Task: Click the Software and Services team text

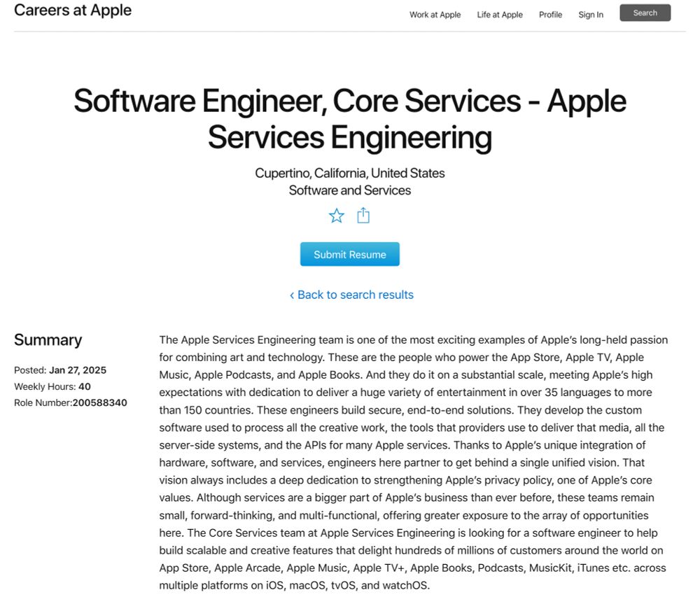Action: pyautogui.click(x=349, y=190)
